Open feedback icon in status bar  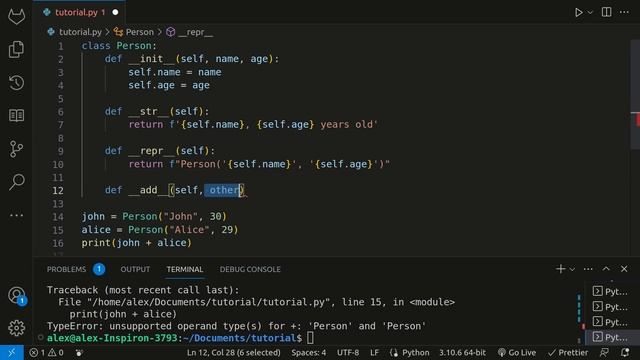click(604, 352)
